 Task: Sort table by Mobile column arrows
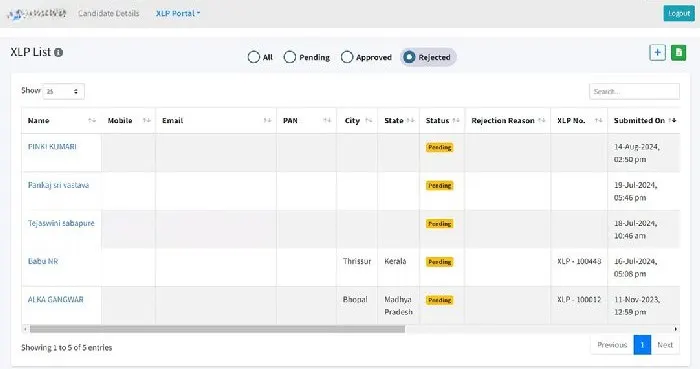[x=146, y=120]
